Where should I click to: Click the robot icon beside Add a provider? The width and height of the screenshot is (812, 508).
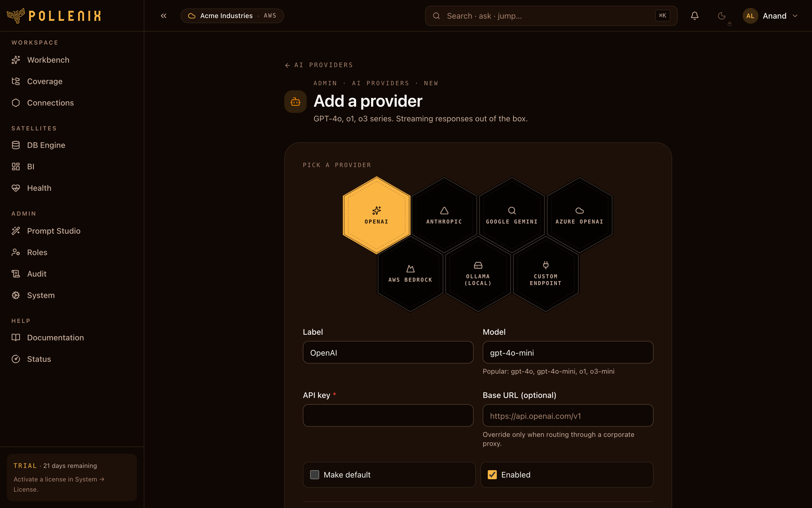(295, 102)
